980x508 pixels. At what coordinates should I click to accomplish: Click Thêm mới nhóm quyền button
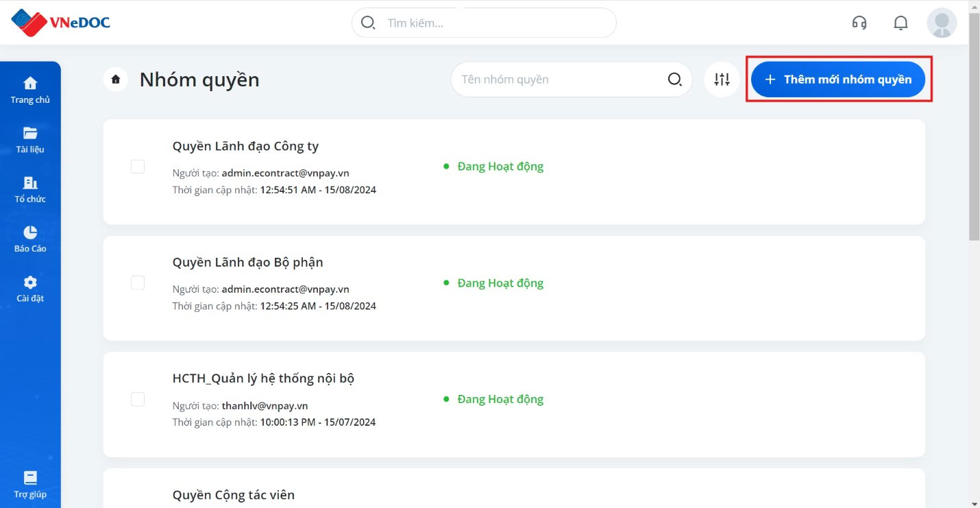pyautogui.click(x=838, y=80)
